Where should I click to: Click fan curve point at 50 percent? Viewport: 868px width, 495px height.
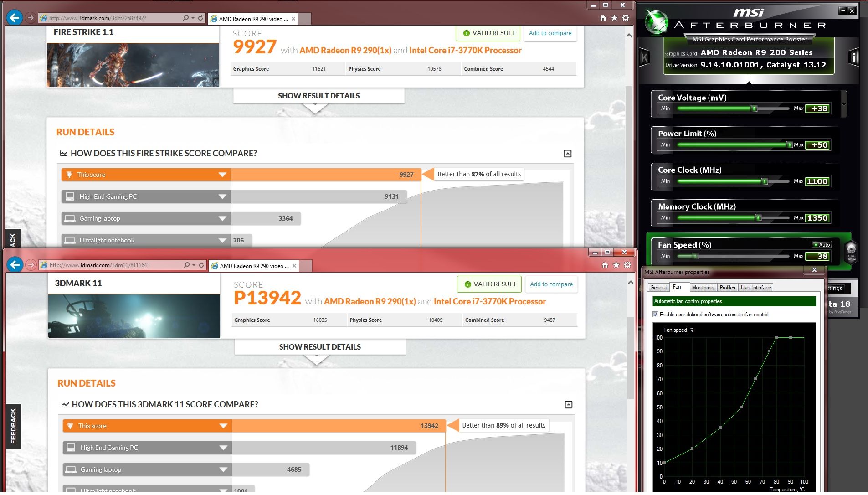[x=741, y=407]
